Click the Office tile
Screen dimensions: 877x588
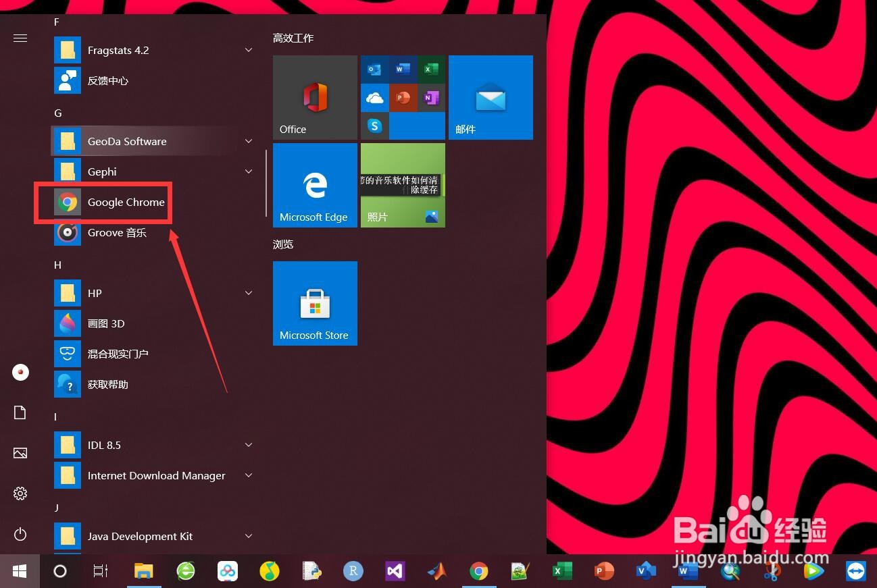tap(315, 97)
